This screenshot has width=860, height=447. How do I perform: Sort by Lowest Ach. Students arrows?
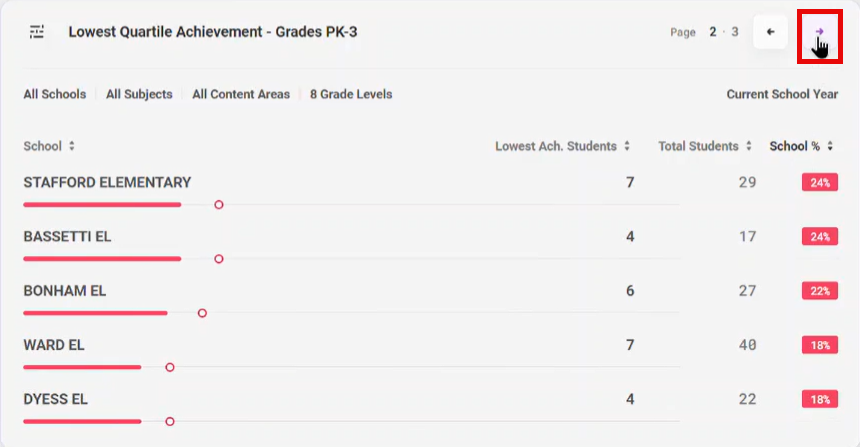(627, 146)
